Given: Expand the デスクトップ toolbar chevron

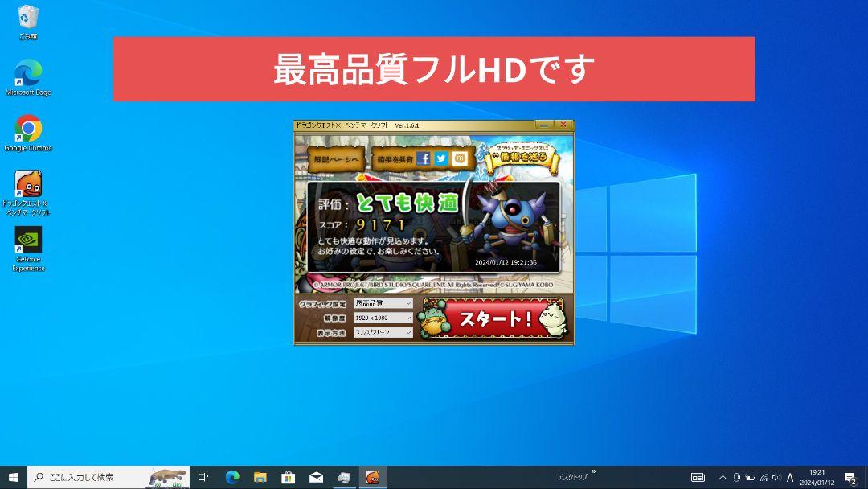Looking at the screenshot, I should [593, 472].
